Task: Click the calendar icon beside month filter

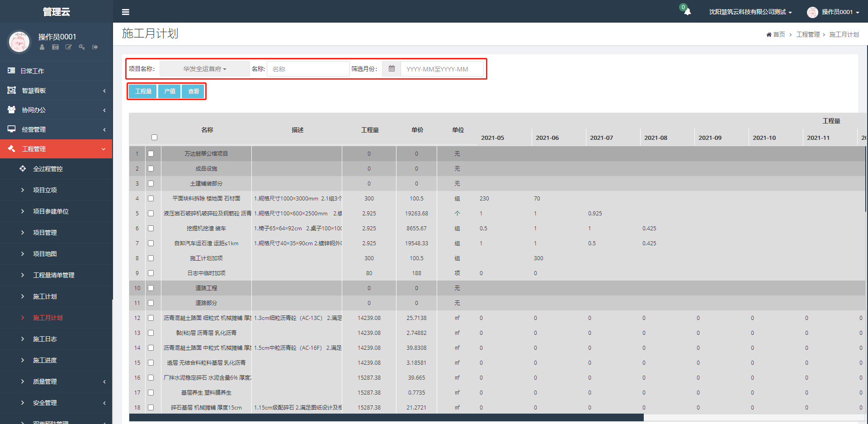Action: pyautogui.click(x=392, y=69)
